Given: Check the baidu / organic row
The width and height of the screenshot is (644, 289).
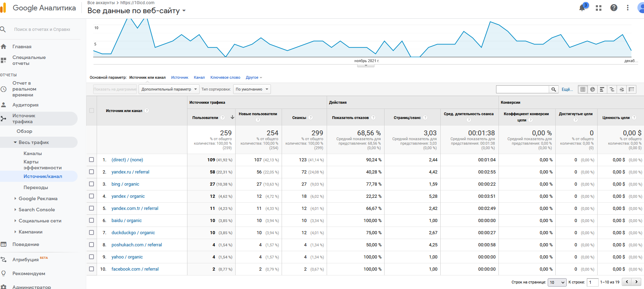Looking at the screenshot, I should tap(91, 220).
